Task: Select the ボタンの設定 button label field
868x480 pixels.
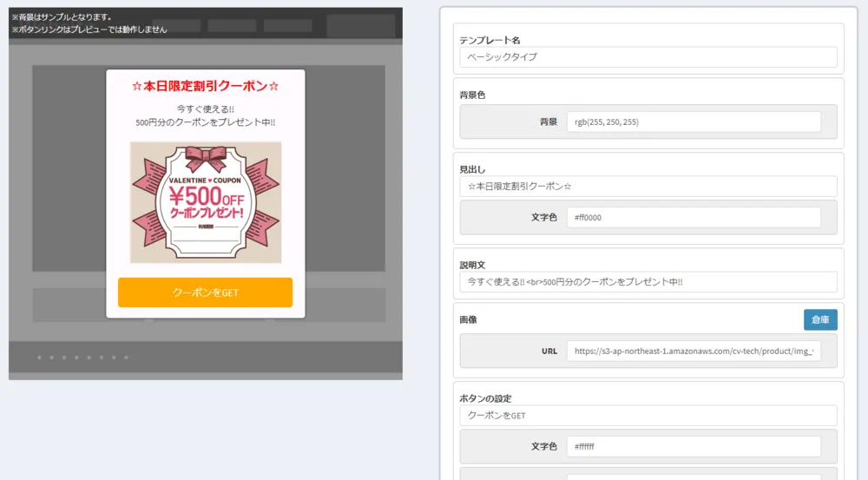Action: click(x=648, y=416)
